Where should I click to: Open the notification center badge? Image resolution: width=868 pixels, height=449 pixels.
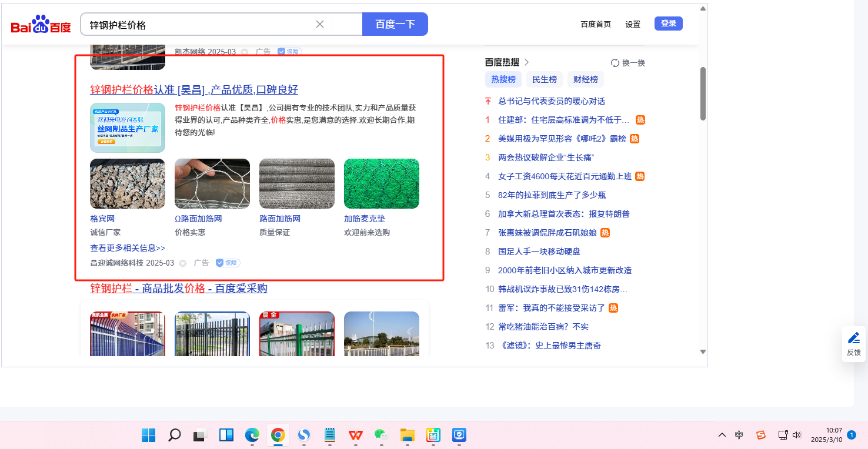click(852, 435)
